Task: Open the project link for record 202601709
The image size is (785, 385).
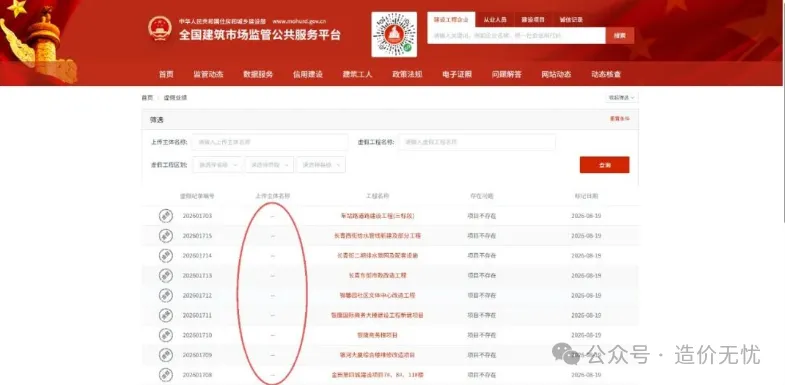Action: coord(377,355)
